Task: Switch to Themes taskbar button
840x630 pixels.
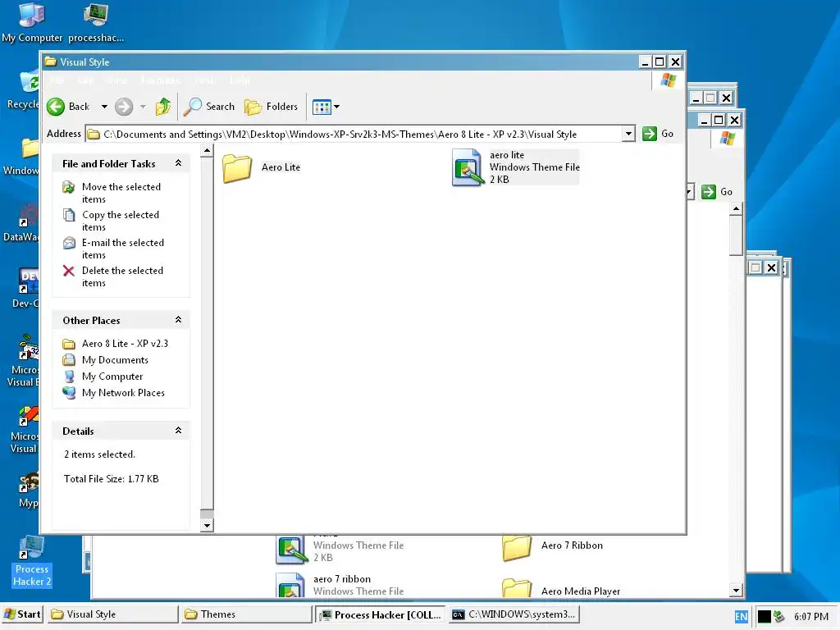Action: (246, 614)
